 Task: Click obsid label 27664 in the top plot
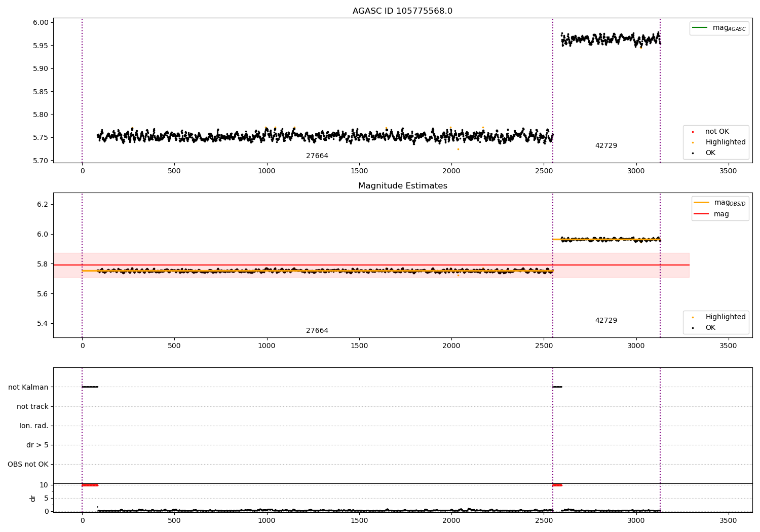[x=317, y=156]
